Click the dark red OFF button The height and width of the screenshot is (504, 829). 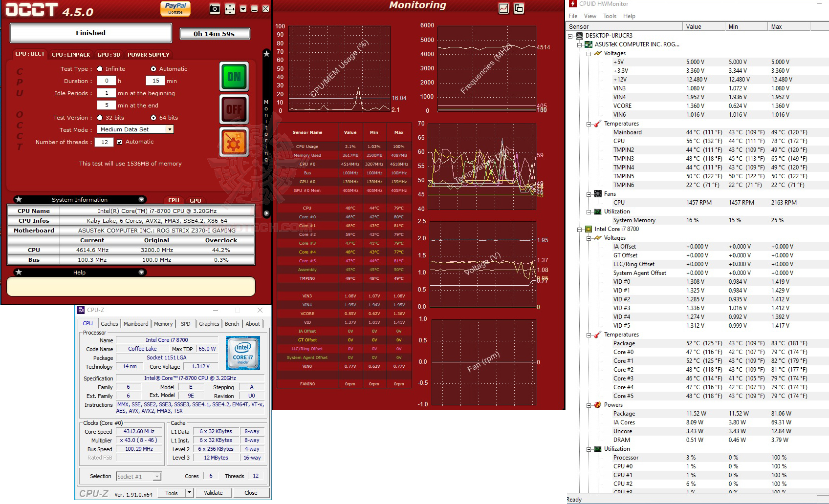234,109
